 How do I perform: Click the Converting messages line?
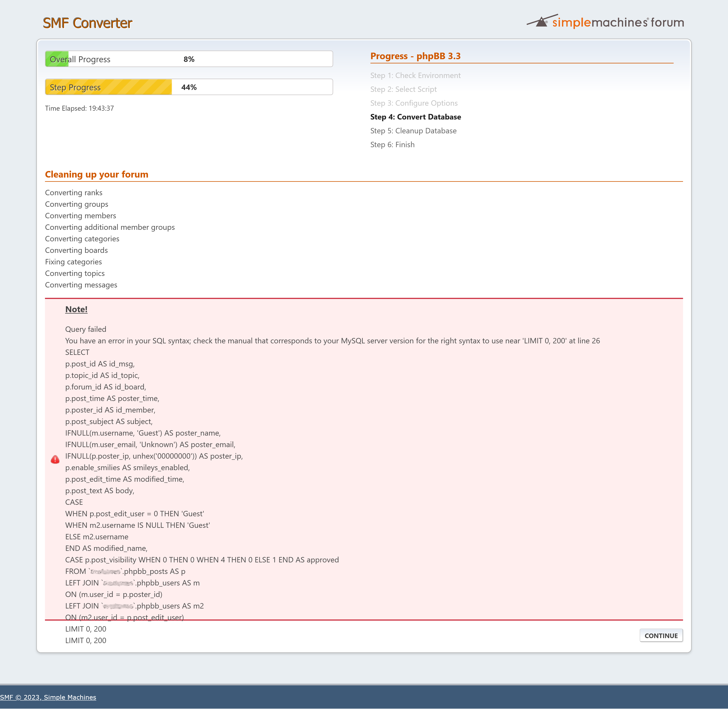pos(81,285)
